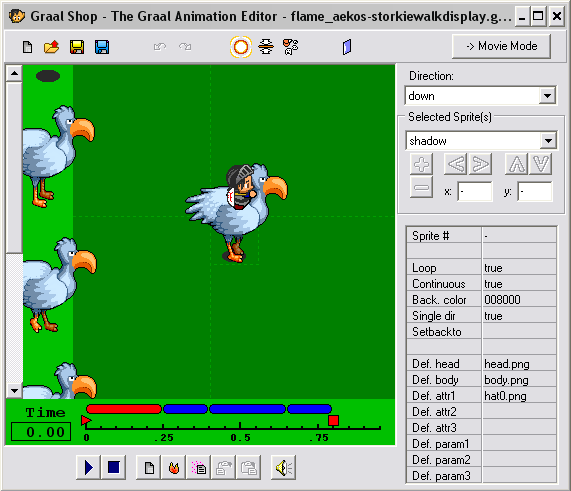The height and width of the screenshot is (491, 571).
Task: Click the glowing orange ring icon
Action: click(x=241, y=47)
